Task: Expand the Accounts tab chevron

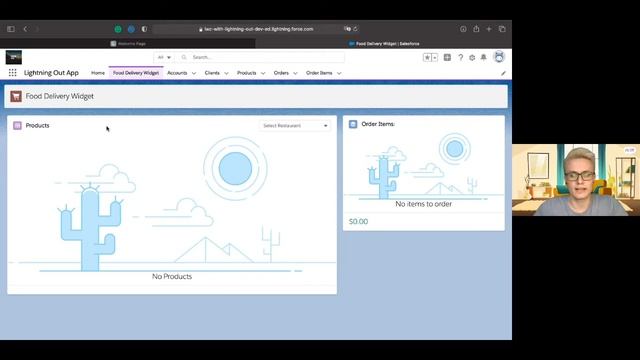Action: [194, 73]
